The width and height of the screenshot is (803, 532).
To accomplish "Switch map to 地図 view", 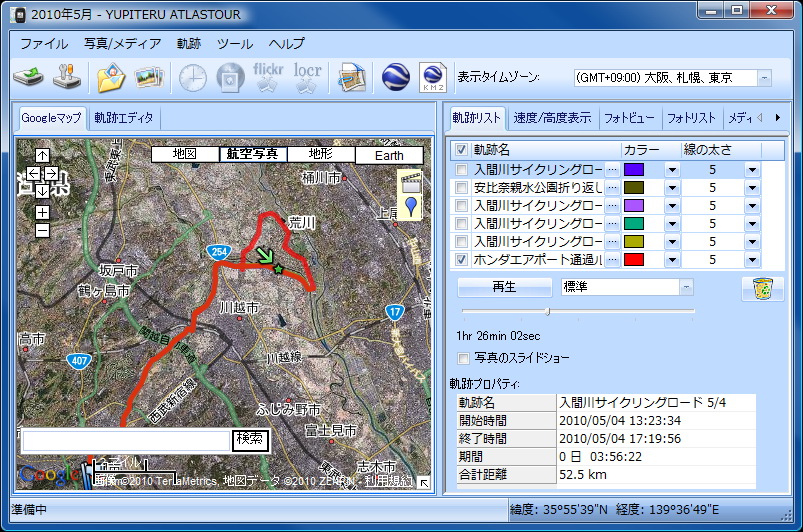I will click(x=185, y=154).
